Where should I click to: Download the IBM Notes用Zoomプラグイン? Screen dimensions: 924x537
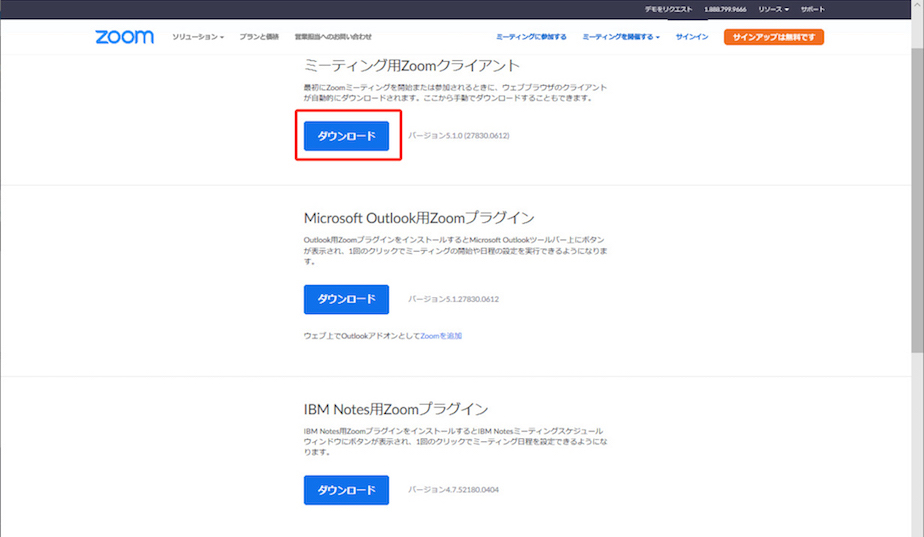[346, 490]
